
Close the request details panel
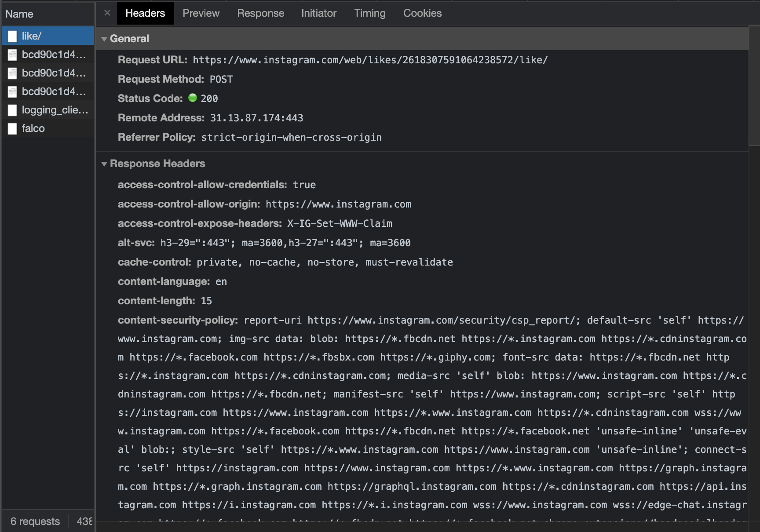coord(107,13)
